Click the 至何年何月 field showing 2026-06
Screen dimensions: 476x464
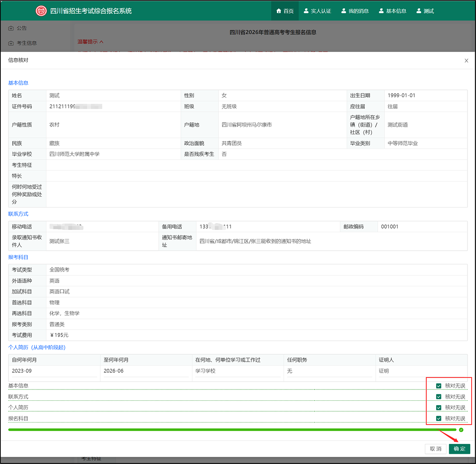(146, 371)
